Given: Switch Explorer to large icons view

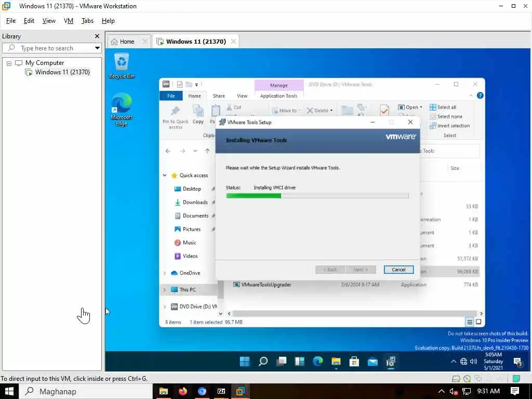Looking at the screenshot, I should click(478, 322).
